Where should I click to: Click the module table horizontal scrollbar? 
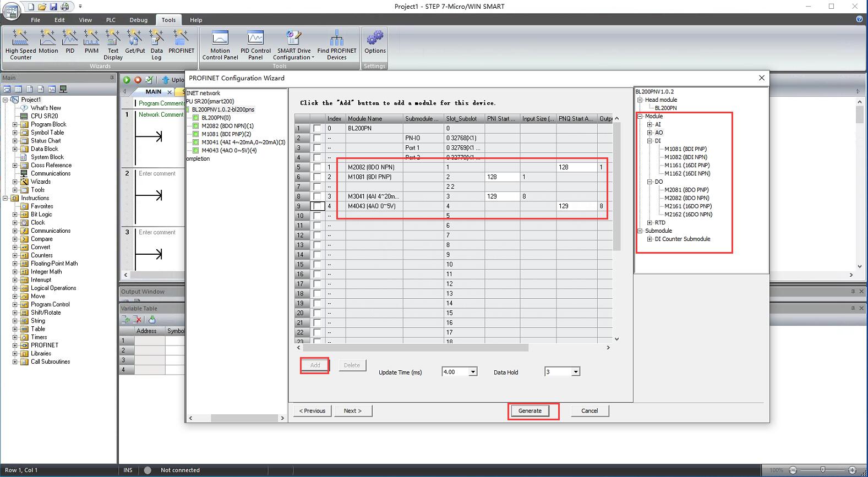click(416, 348)
